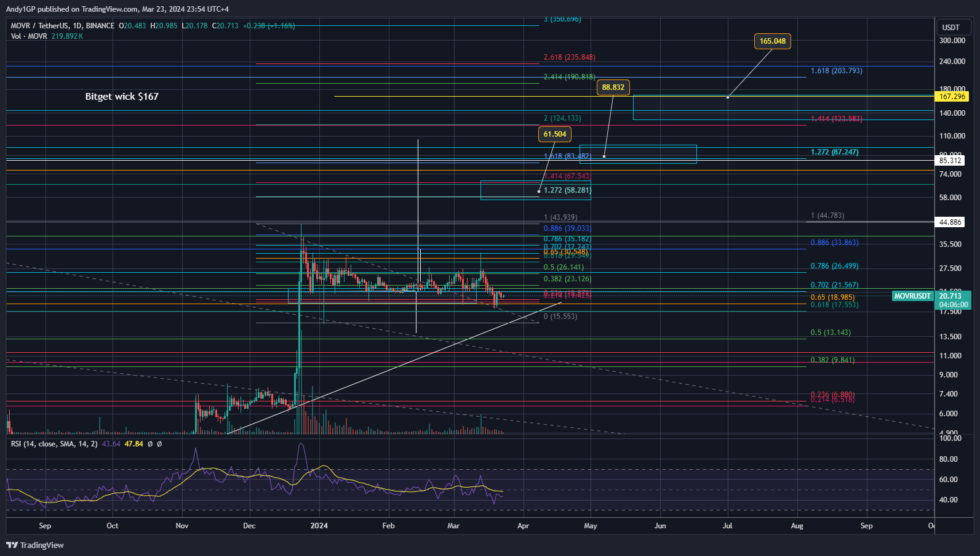Viewport: 980px width, 556px height.
Task: Select the Vol · MOVR indicator legend
Action: coord(47,36)
